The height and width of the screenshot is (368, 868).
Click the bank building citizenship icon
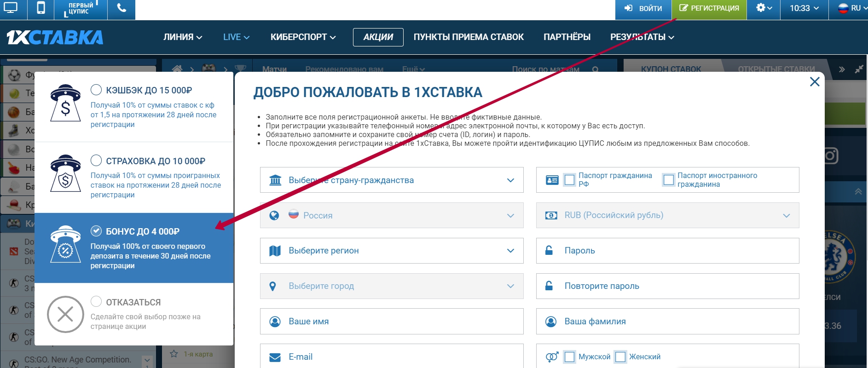point(275,180)
